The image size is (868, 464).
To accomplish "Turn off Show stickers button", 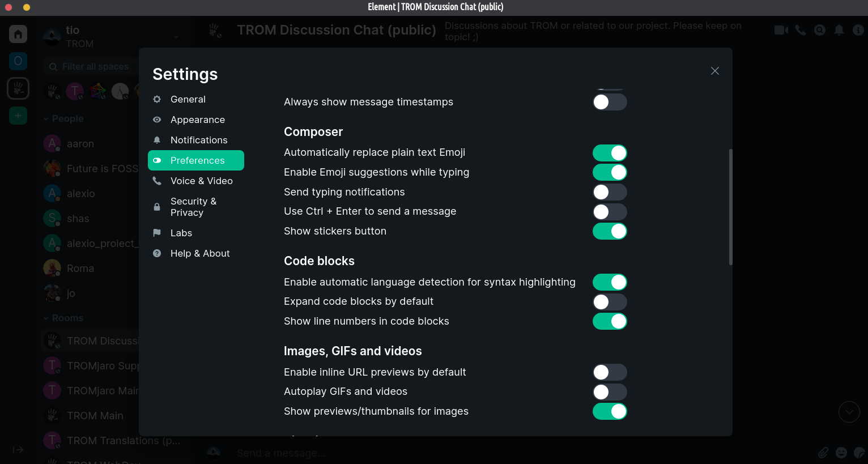I will click(x=610, y=231).
